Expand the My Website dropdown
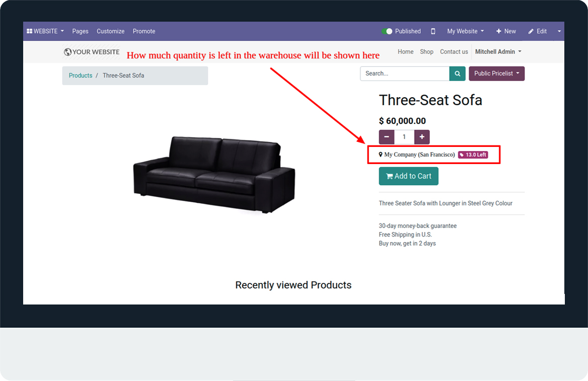The height and width of the screenshot is (381, 588). click(x=465, y=31)
